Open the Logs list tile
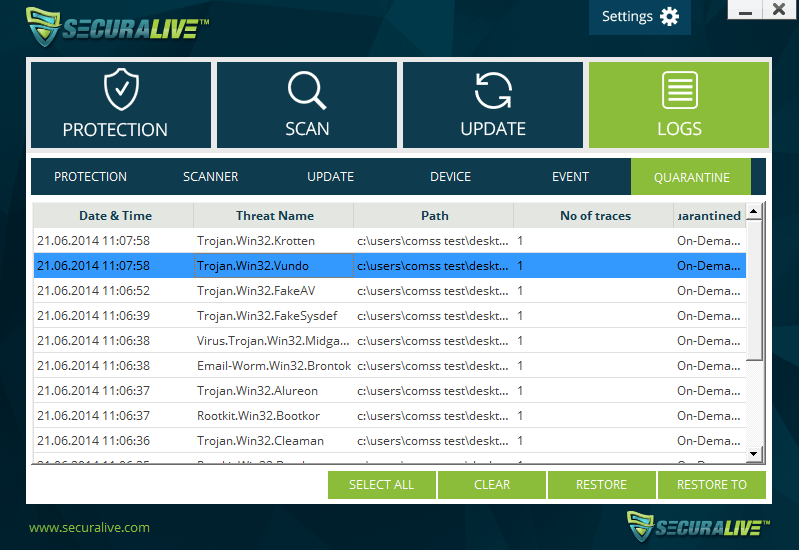 (x=679, y=105)
